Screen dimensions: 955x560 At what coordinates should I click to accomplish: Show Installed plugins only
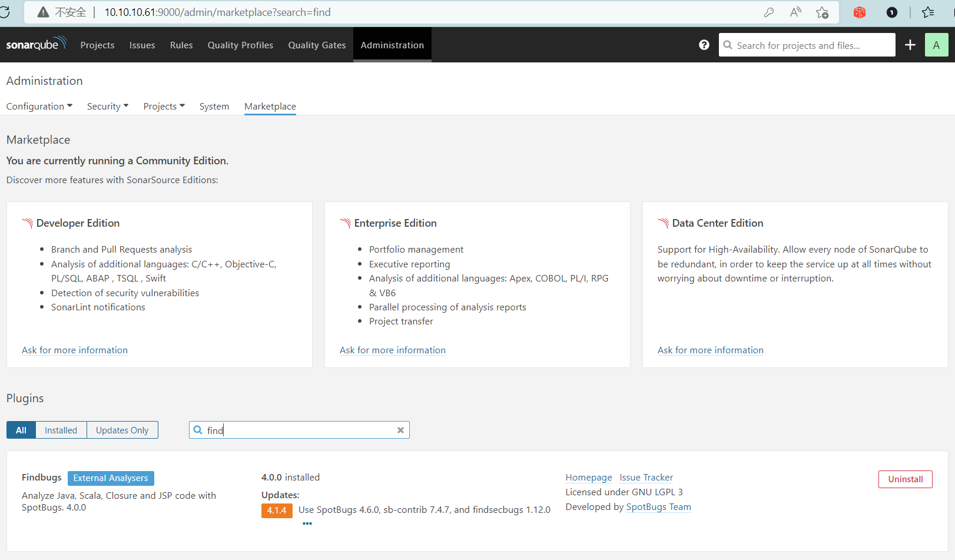click(61, 430)
